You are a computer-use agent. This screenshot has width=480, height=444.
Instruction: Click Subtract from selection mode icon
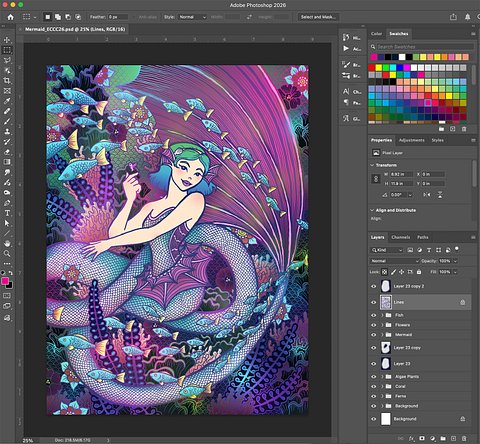(x=68, y=17)
